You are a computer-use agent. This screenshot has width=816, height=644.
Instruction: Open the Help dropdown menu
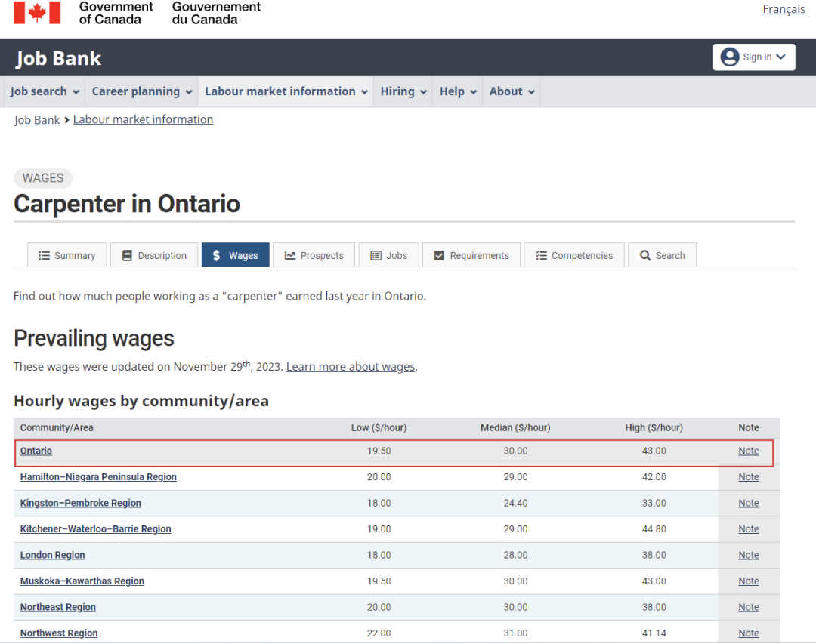click(x=457, y=91)
